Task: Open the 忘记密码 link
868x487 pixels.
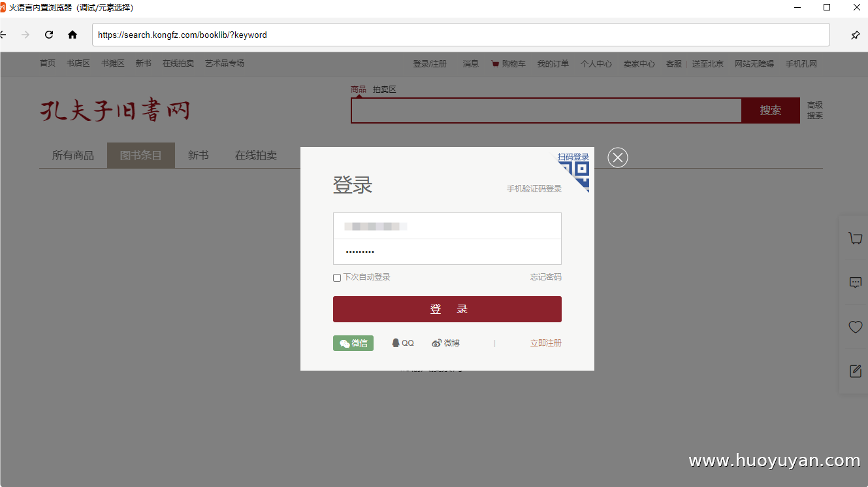Action: pos(546,277)
